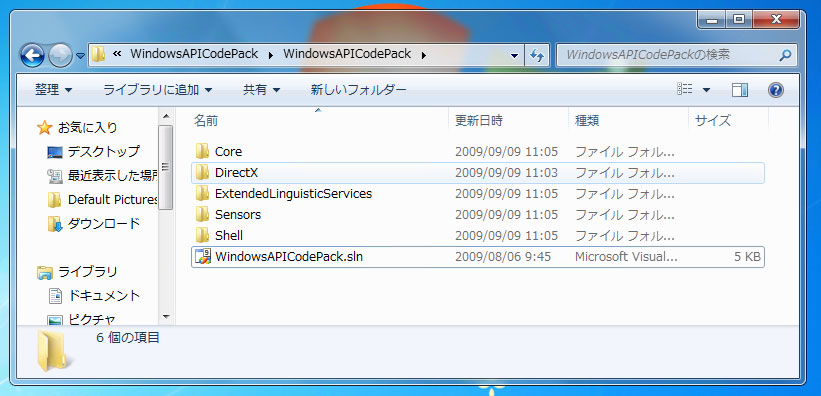Open ピクチャ library
Image resolution: width=821 pixels, height=396 pixels.
(x=92, y=319)
